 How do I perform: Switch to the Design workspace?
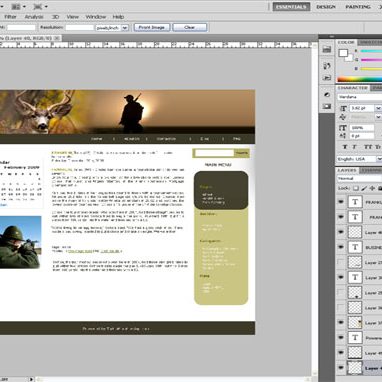(x=326, y=7)
